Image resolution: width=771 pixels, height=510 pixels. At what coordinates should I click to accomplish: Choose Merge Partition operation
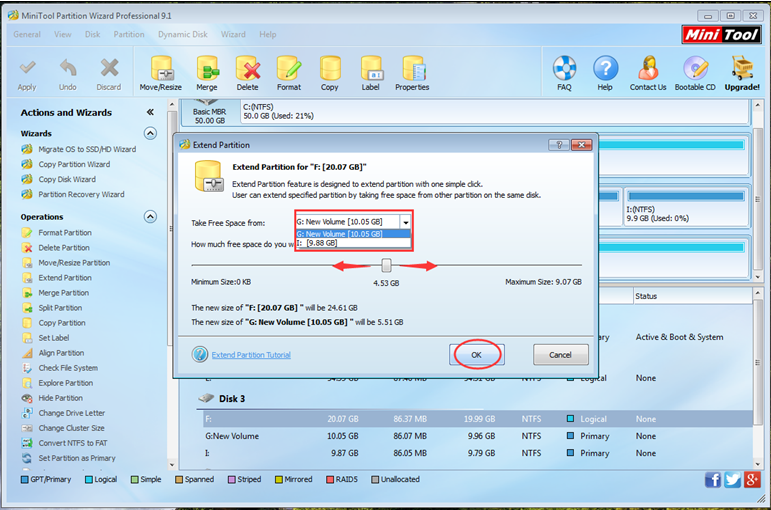click(63, 293)
